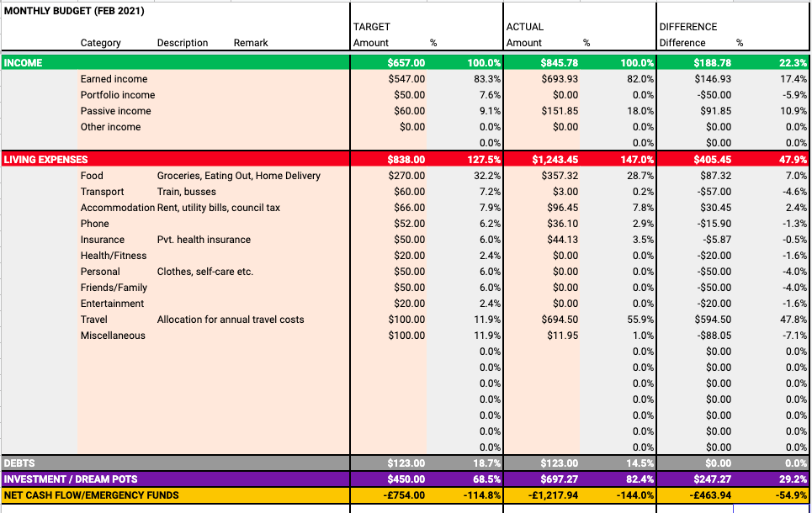
Task: Select INVESTMENT actual amount $697.27
Action: point(560,479)
